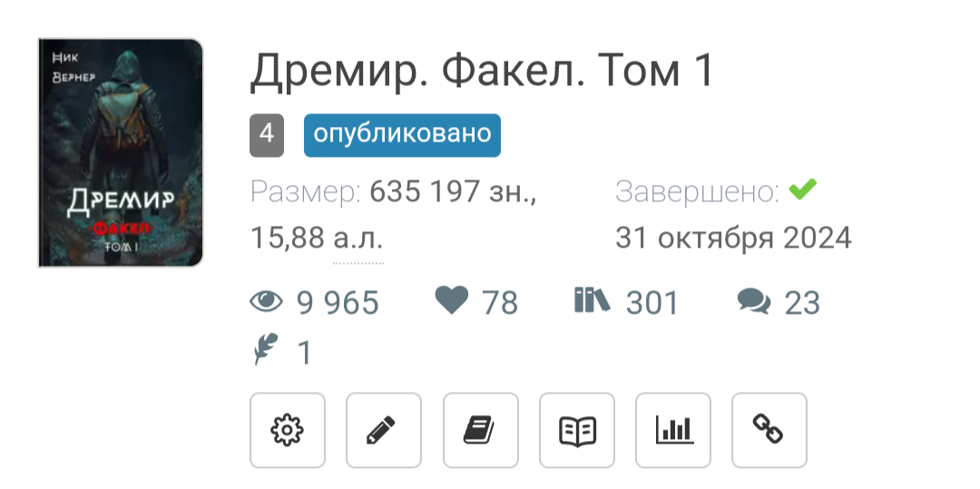This screenshot has width=980, height=489.
Task: Click the green Завершено checkmark
Action: tap(802, 189)
